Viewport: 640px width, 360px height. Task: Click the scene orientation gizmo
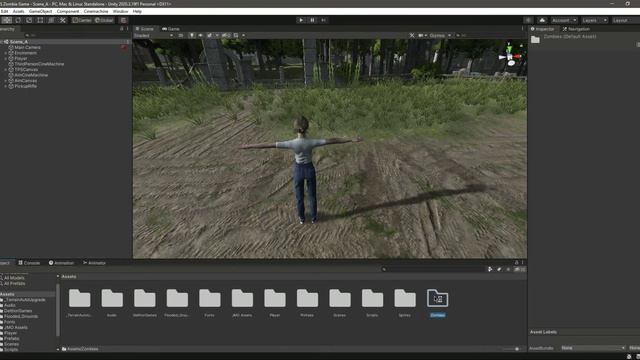coord(510,56)
